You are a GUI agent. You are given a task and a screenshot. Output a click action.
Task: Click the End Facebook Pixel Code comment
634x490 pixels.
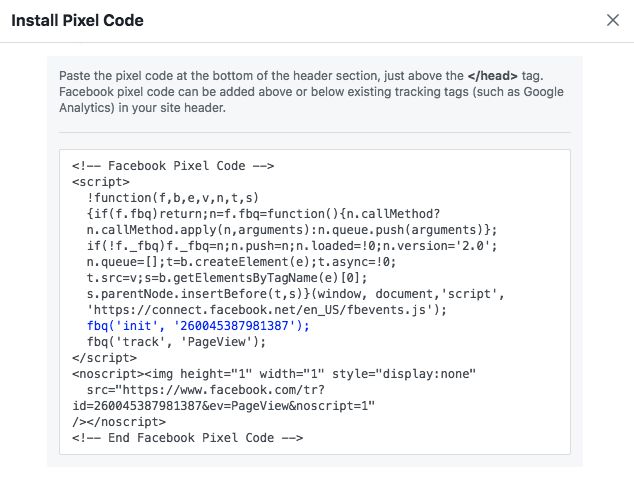tap(187, 437)
